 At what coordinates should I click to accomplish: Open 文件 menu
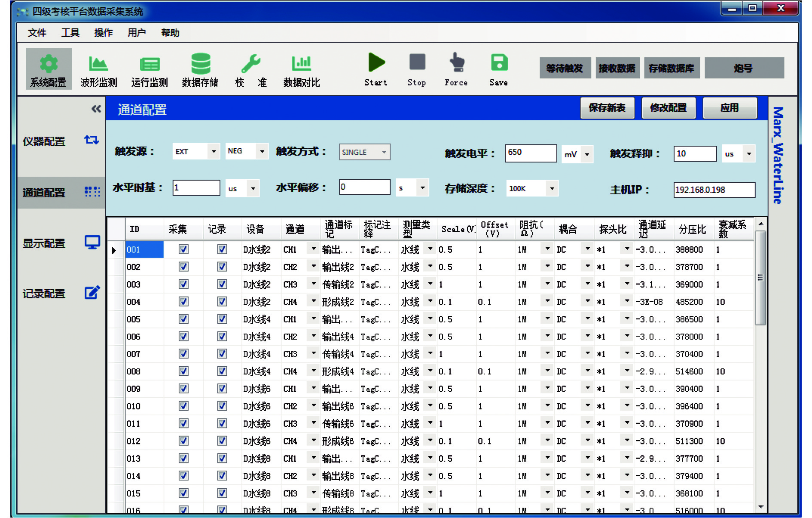(x=37, y=33)
